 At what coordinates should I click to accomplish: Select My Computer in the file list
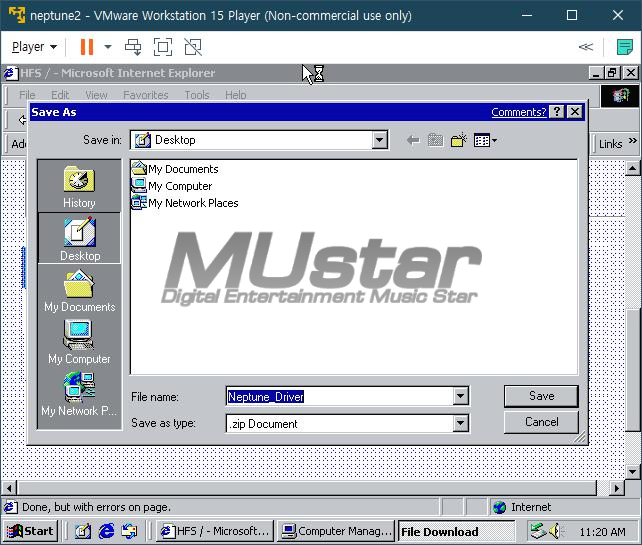tap(172, 186)
